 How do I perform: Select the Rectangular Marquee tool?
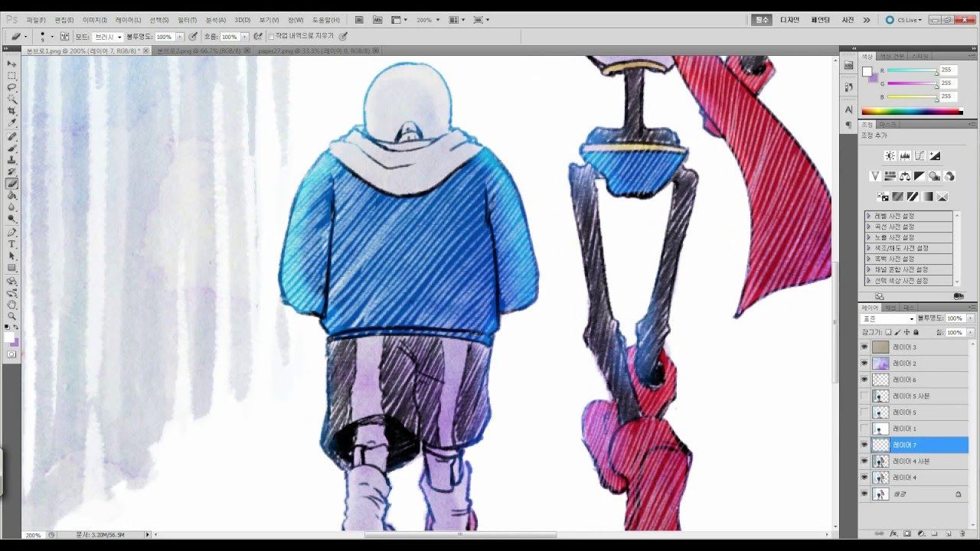tap(12, 76)
